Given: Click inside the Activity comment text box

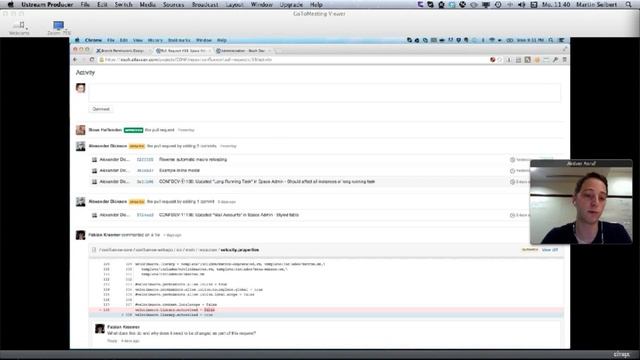Looking at the screenshot, I should (x=324, y=93).
